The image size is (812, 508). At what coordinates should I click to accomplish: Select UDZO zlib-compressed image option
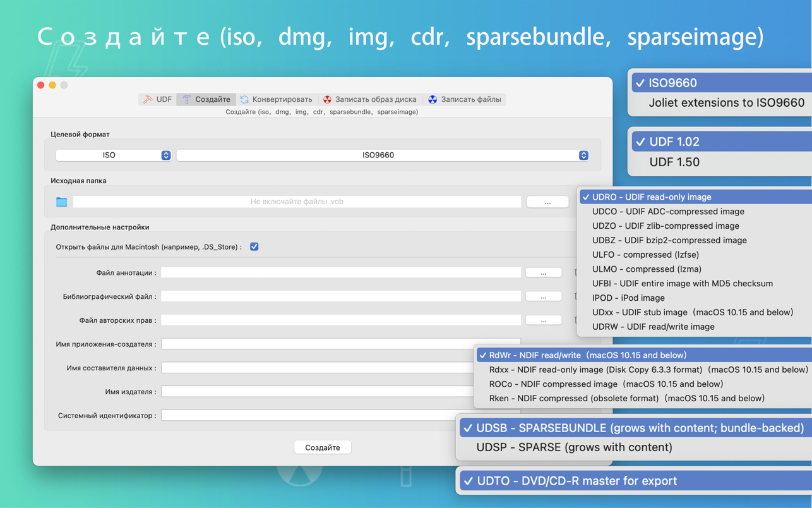pos(665,226)
